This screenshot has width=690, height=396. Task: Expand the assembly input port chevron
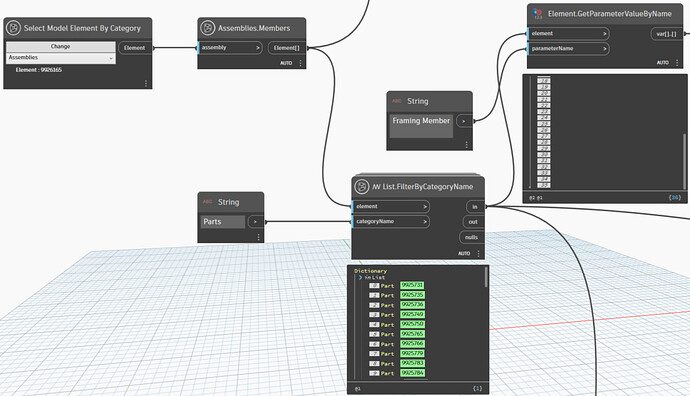[258, 48]
